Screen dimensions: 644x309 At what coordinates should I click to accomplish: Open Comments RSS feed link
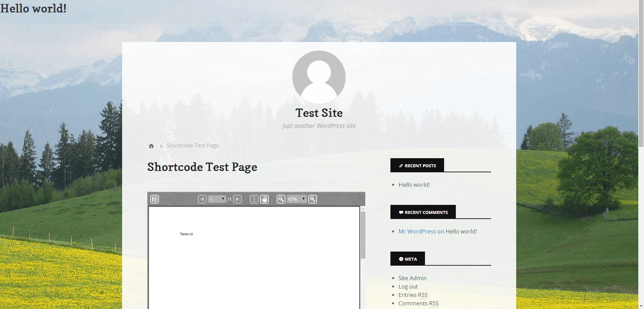click(418, 303)
